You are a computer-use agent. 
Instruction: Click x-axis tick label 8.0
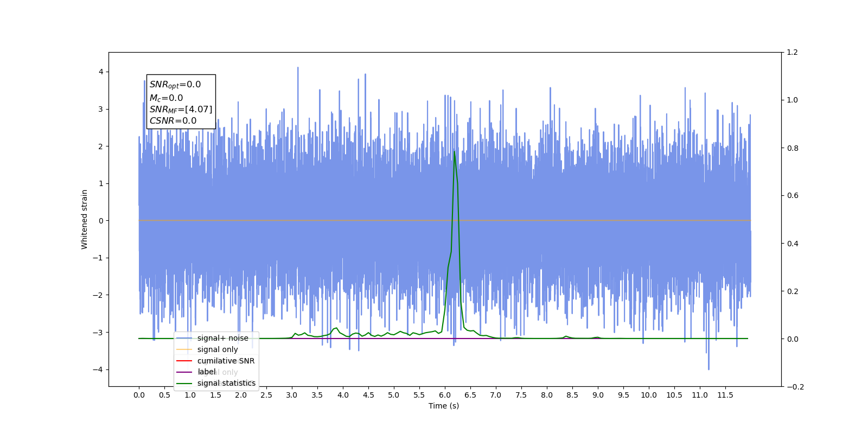(x=547, y=395)
